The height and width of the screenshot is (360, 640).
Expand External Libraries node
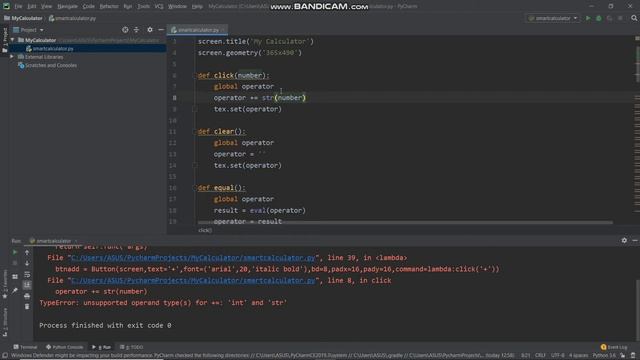pyautogui.click(x=12, y=57)
